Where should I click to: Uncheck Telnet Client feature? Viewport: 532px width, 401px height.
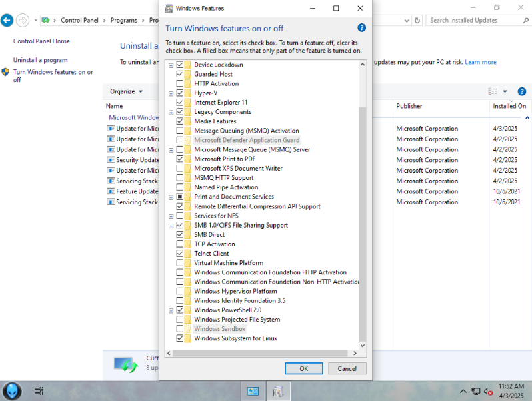point(180,254)
